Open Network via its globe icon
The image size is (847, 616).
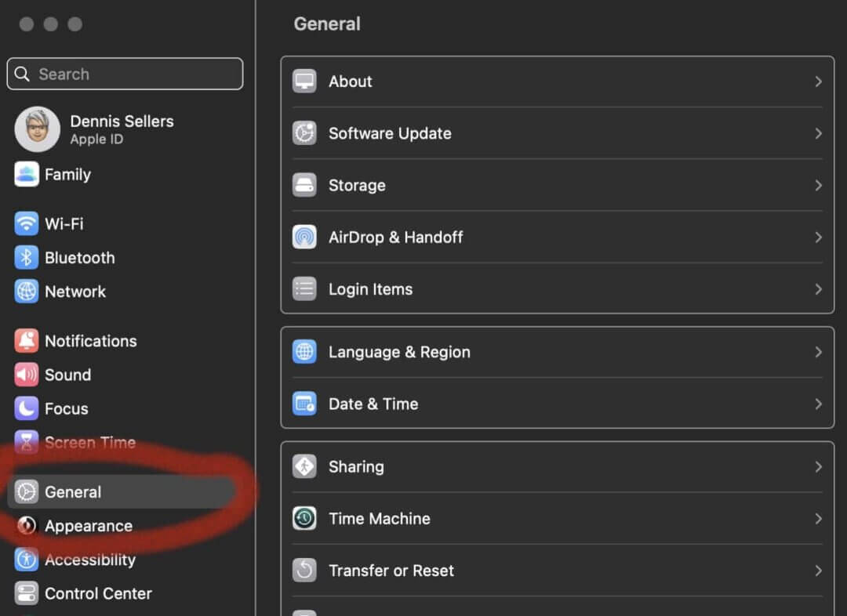27,292
